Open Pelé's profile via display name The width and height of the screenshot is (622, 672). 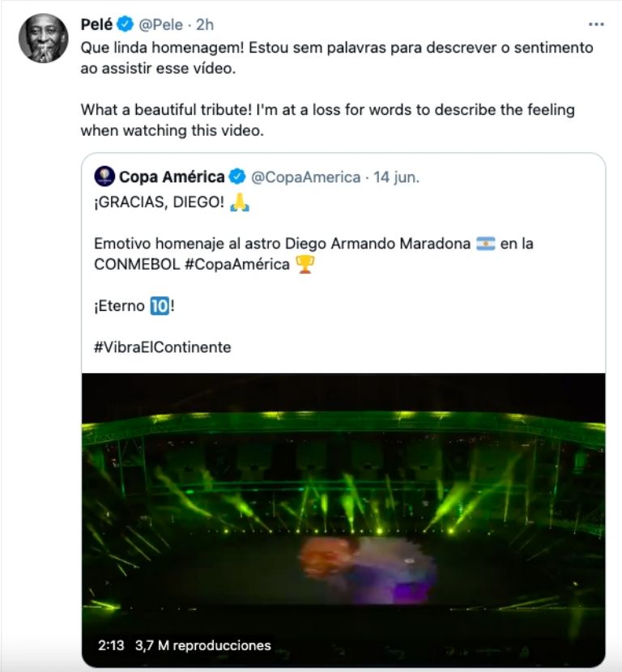(96, 25)
